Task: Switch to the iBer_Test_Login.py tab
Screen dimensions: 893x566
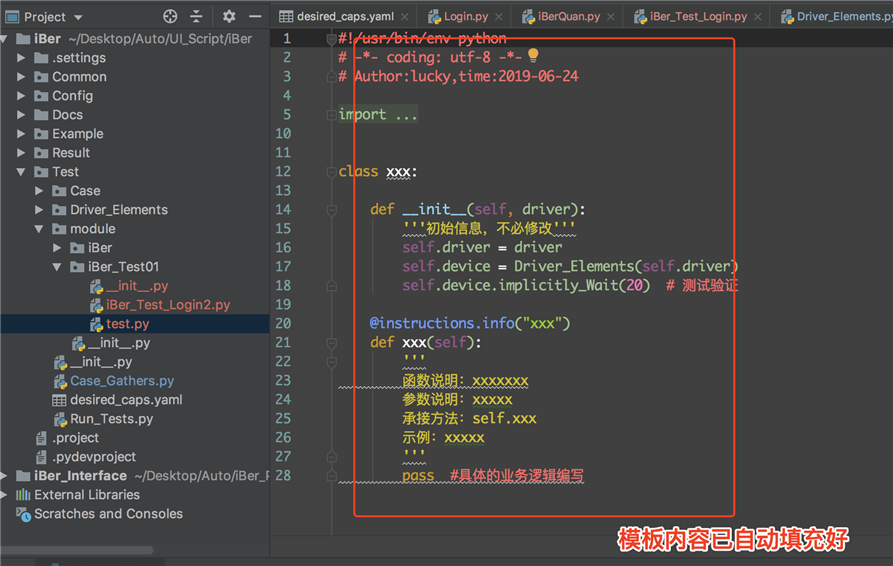Action: [697, 17]
